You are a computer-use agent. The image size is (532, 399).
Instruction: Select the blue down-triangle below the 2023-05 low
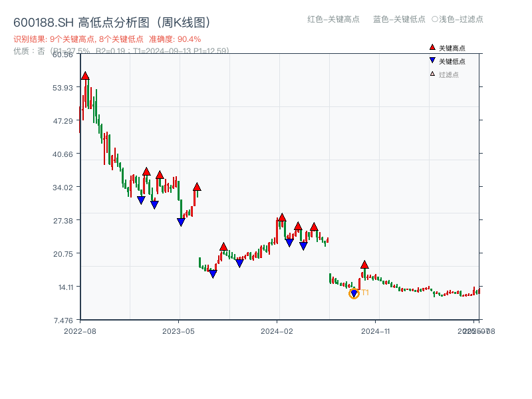(x=180, y=221)
